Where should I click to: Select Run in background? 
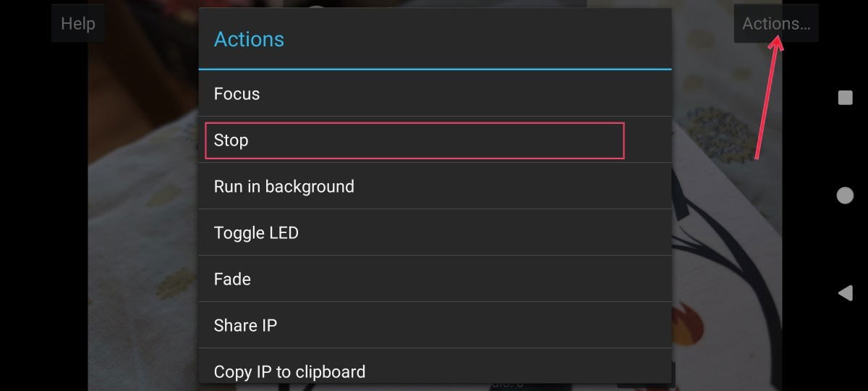click(435, 186)
